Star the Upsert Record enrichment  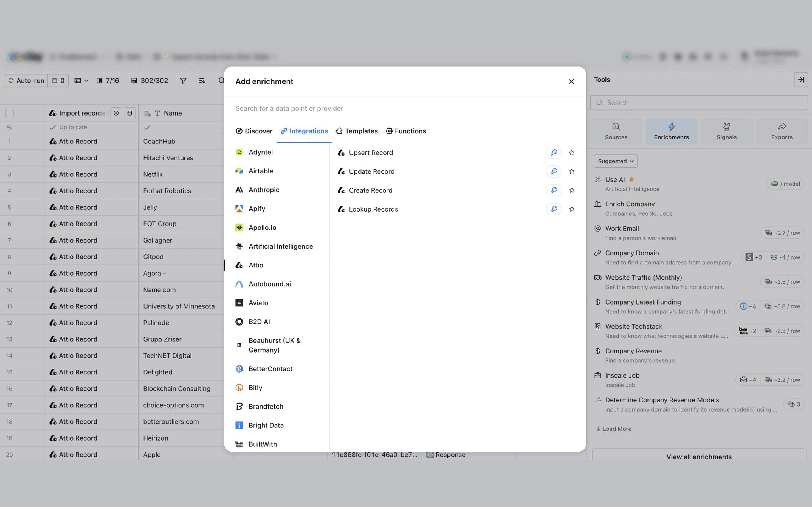pos(572,153)
